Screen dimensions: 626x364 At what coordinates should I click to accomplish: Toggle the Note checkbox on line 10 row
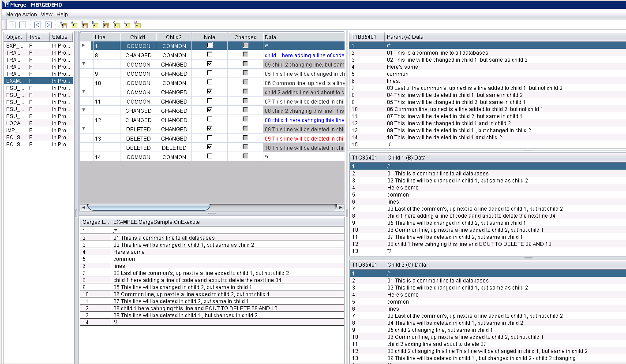pyautogui.click(x=210, y=82)
